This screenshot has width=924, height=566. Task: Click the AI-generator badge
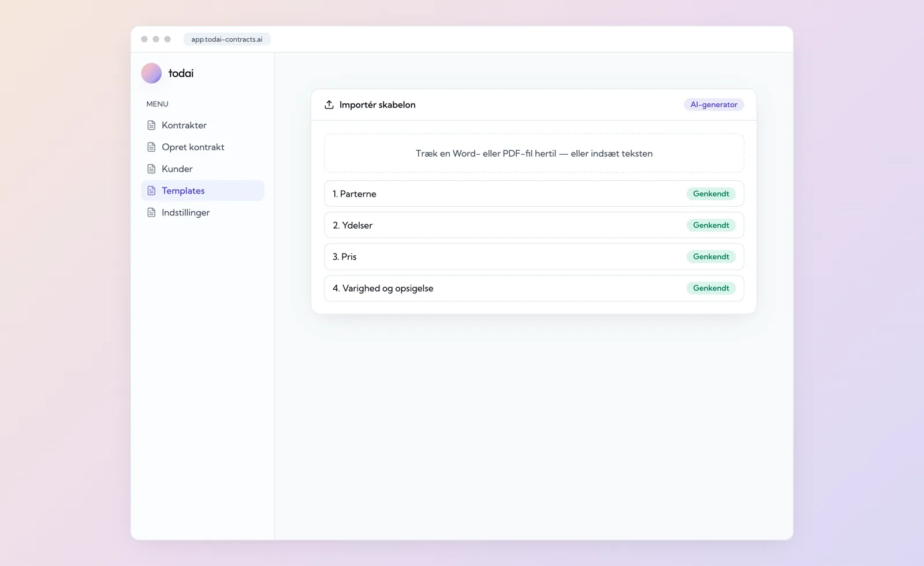point(714,105)
